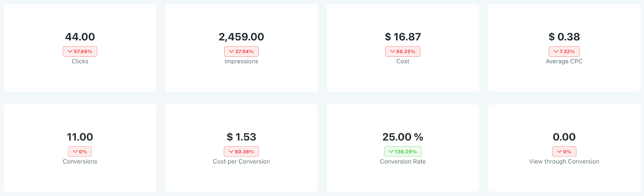
Task: Click the green 136.29% Conversion Rate badge
Action: 403,152
